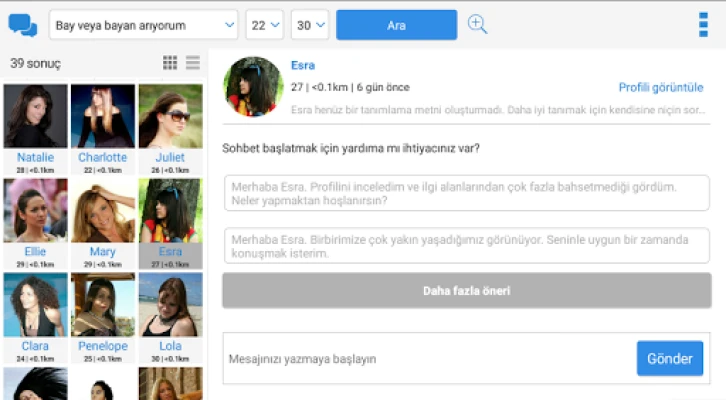Open the advanced search magnifier icon
This screenshot has height=400, width=726.
point(478,25)
